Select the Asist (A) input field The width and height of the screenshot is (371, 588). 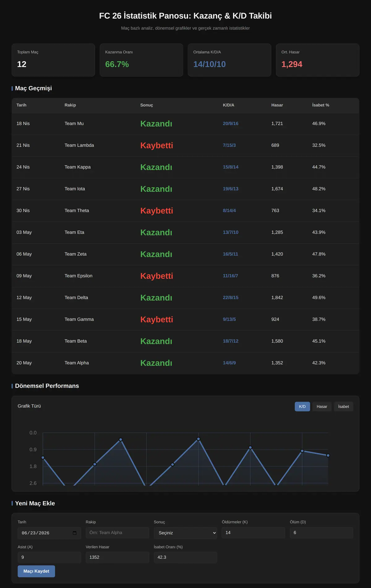pos(49,557)
